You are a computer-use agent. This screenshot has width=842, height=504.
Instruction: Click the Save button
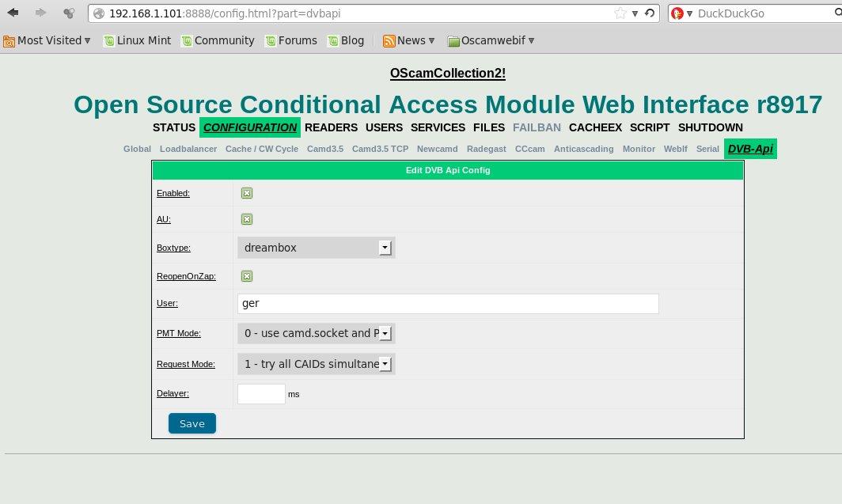click(x=192, y=423)
